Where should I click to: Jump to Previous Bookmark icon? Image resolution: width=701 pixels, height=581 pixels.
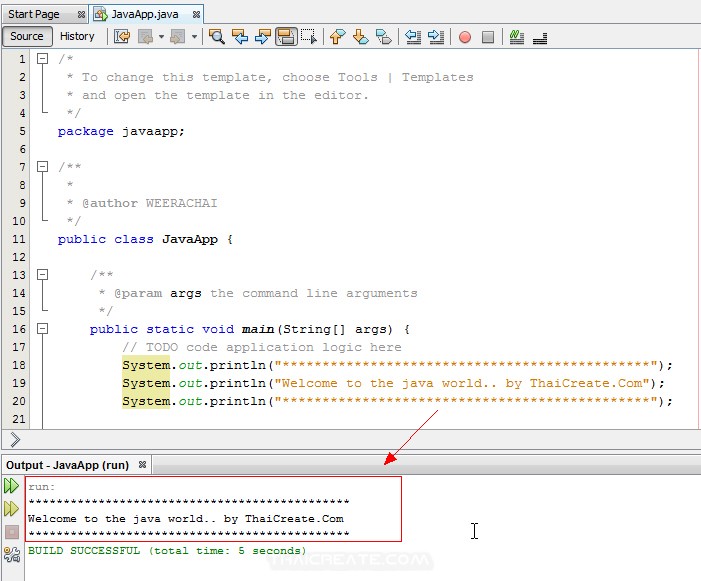[338, 37]
